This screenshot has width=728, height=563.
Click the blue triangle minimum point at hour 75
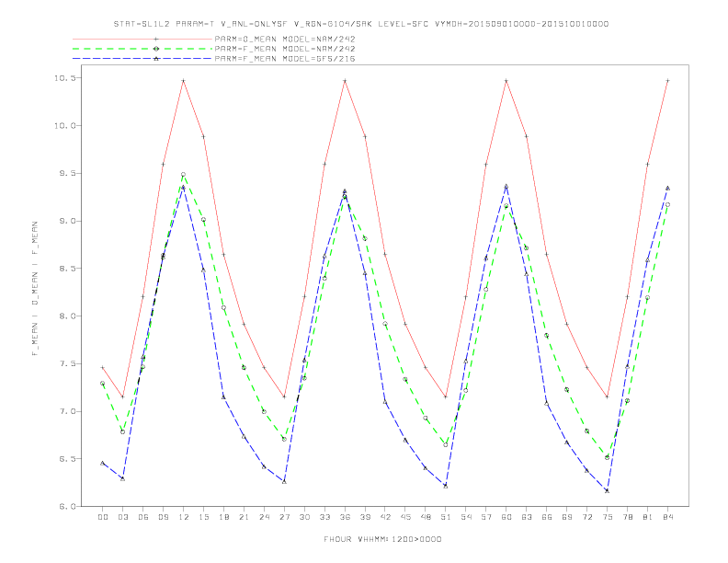tap(608, 490)
